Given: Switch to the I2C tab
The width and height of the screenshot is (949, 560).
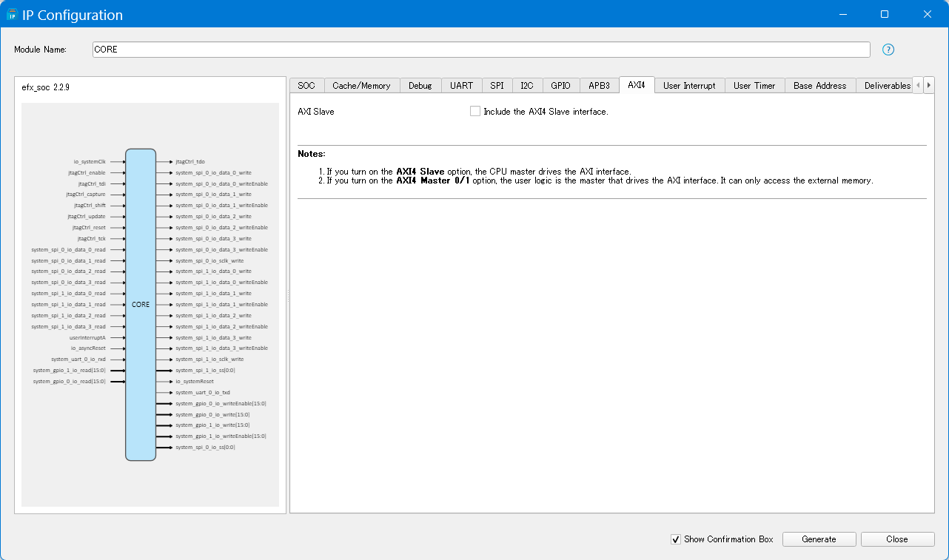Looking at the screenshot, I should pos(526,86).
